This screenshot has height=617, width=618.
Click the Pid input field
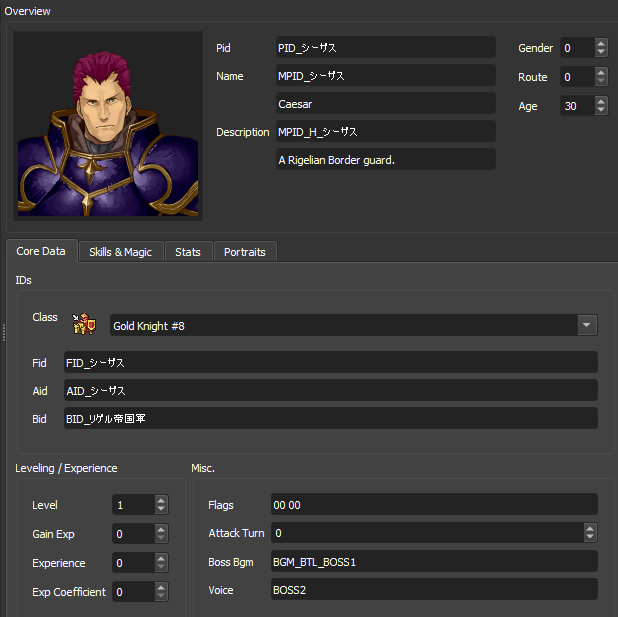[x=386, y=48]
